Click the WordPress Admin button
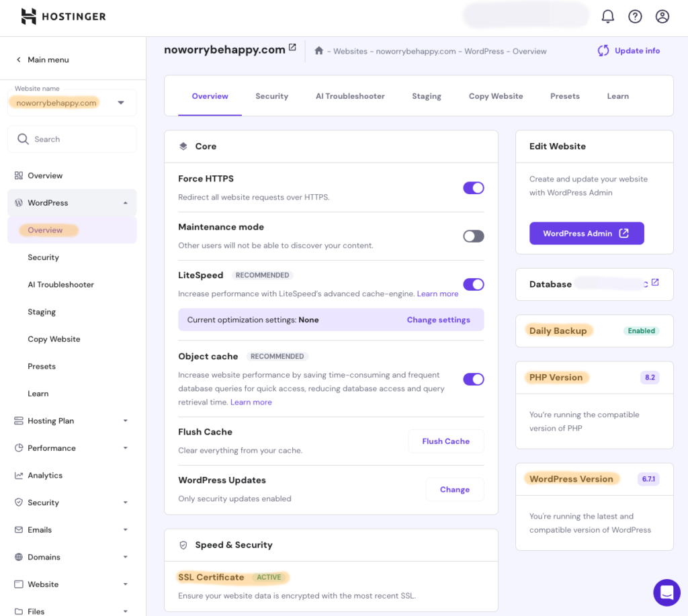 coord(587,233)
